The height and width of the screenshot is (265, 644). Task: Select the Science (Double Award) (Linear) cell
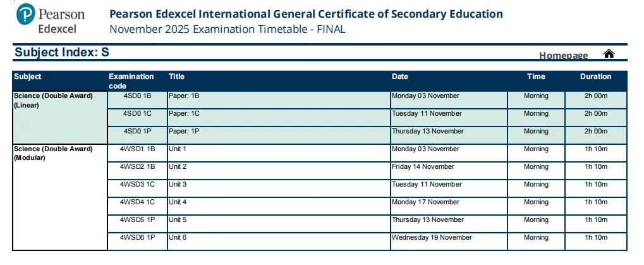(x=53, y=101)
